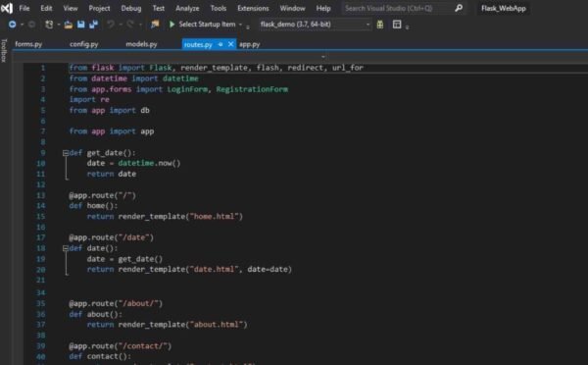588x365 pixels.
Task: Switch to the models.py tab
Action: [141, 44]
